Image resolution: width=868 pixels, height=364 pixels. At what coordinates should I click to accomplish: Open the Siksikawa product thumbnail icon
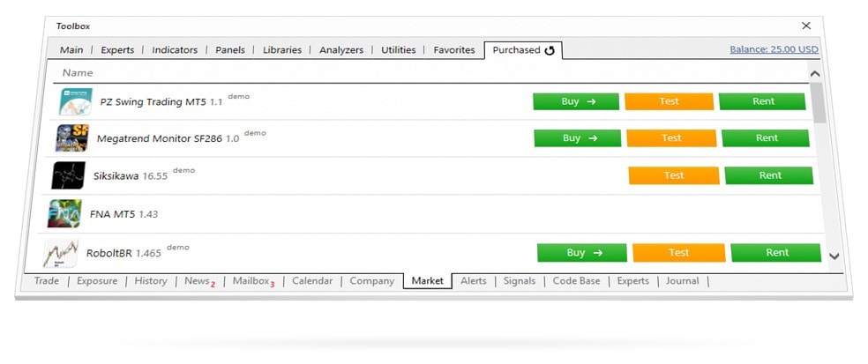coord(68,175)
